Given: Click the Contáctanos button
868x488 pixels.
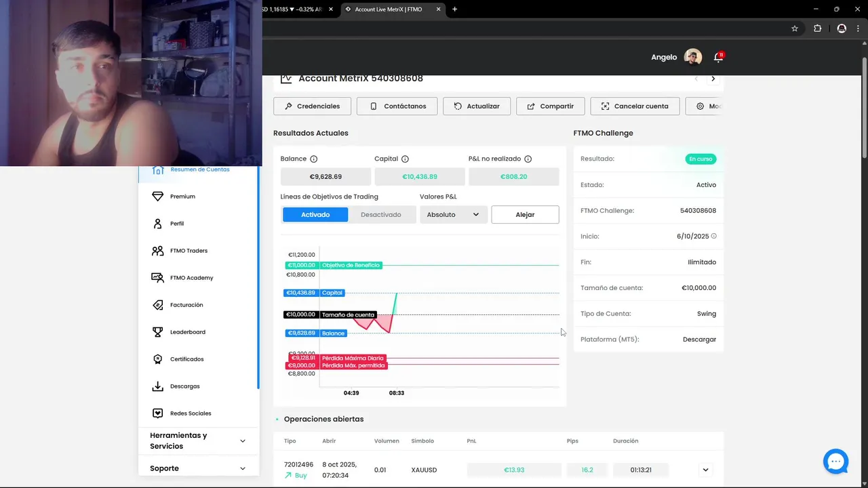Looking at the screenshot, I should [397, 106].
